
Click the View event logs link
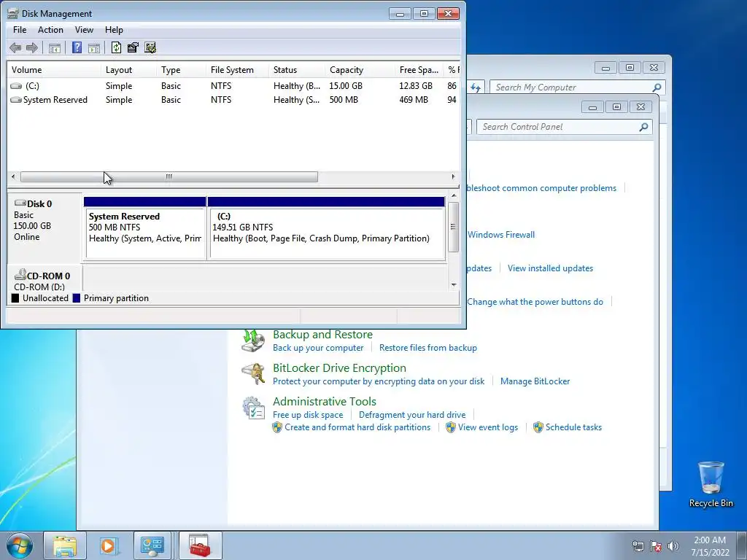(488, 427)
